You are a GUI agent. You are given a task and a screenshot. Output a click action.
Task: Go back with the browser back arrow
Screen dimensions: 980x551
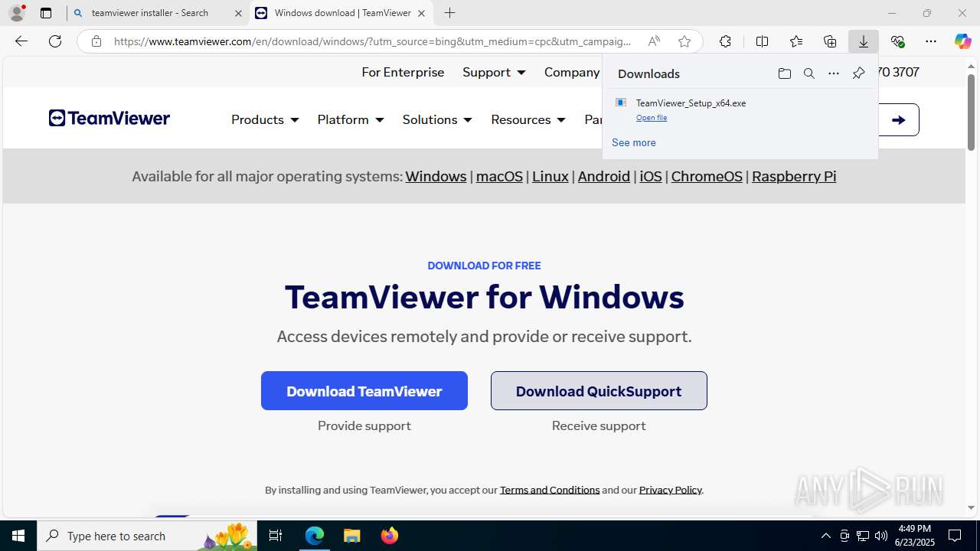pyautogui.click(x=21, y=41)
